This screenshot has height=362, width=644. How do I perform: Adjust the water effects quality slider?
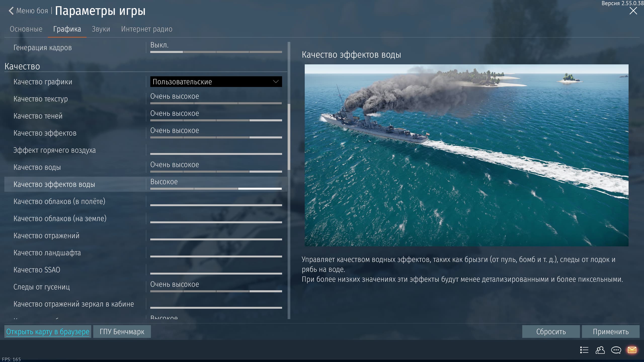coord(216,188)
